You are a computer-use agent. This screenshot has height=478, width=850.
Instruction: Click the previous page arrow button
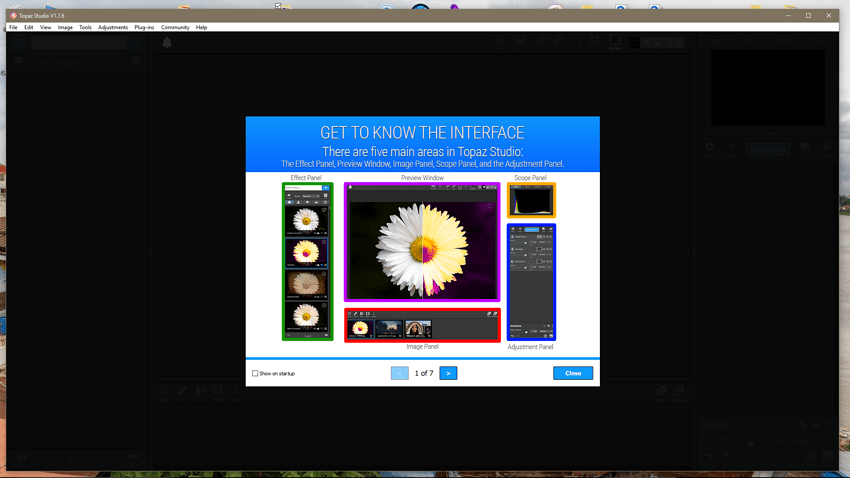pos(400,373)
